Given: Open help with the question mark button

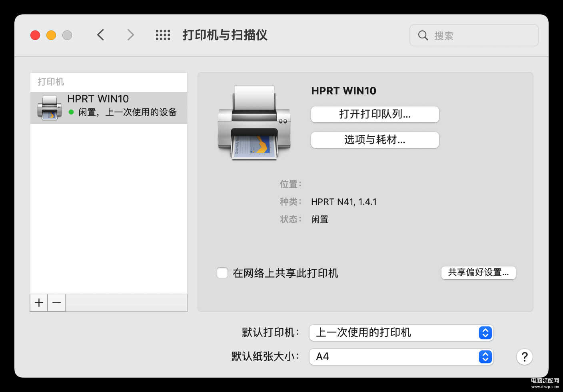Looking at the screenshot, I should [x=524, y=356].
